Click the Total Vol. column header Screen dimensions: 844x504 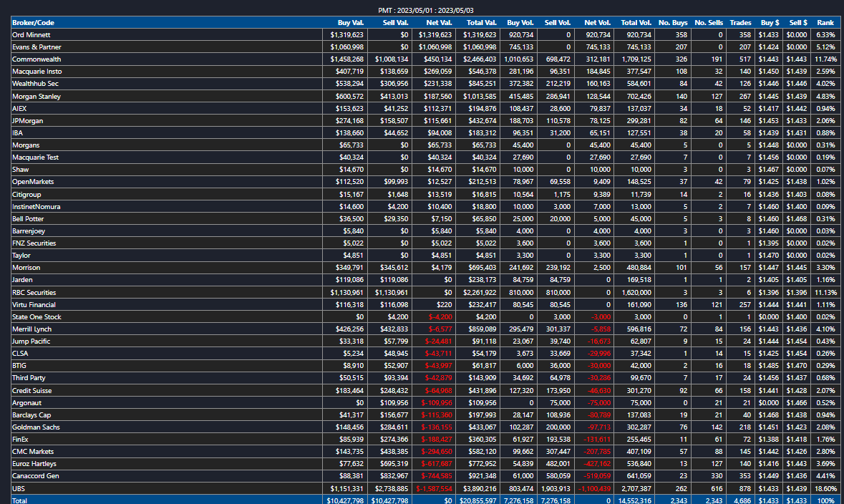click(x=636, y=23)
